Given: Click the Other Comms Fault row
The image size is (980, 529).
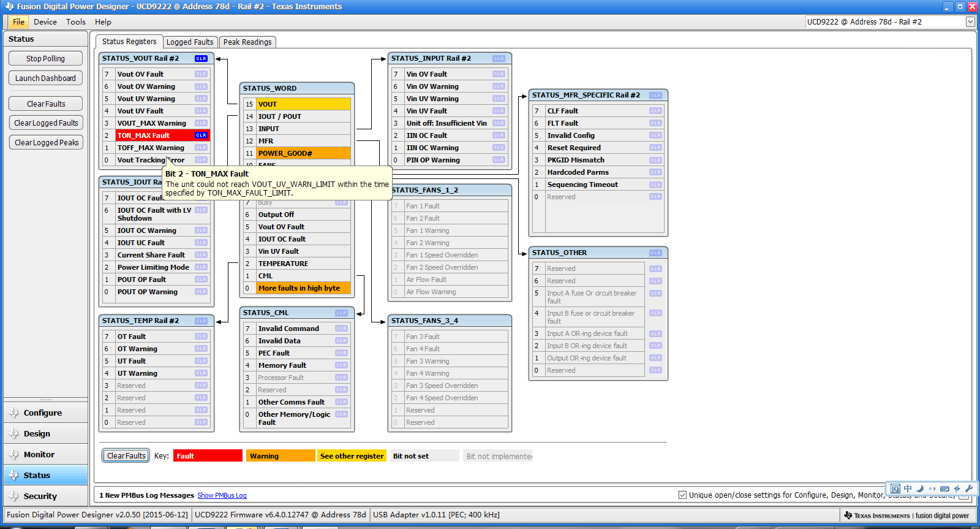Looking at the screenshot, I should [297, 402].
